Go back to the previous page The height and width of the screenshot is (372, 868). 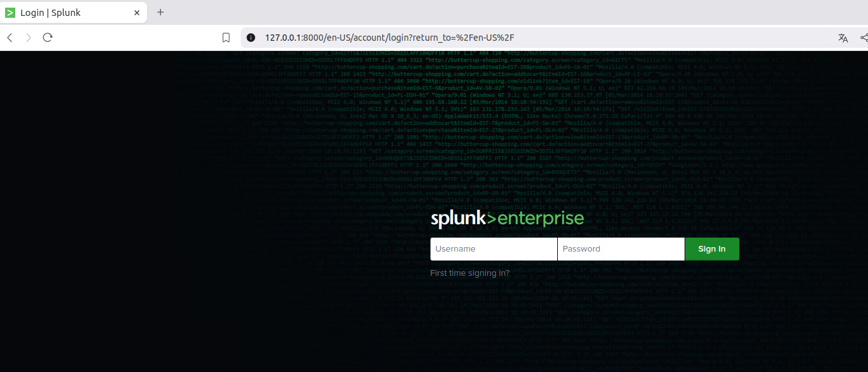coord(10,38)
